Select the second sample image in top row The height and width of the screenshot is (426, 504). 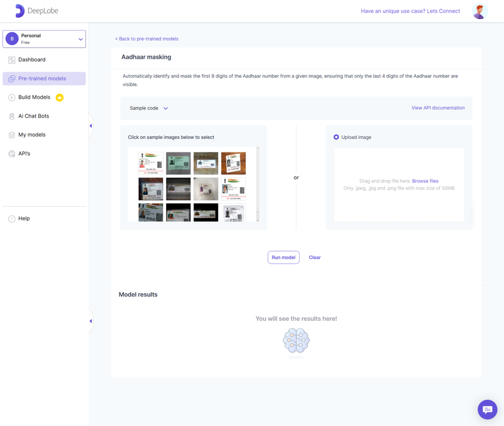179,163
